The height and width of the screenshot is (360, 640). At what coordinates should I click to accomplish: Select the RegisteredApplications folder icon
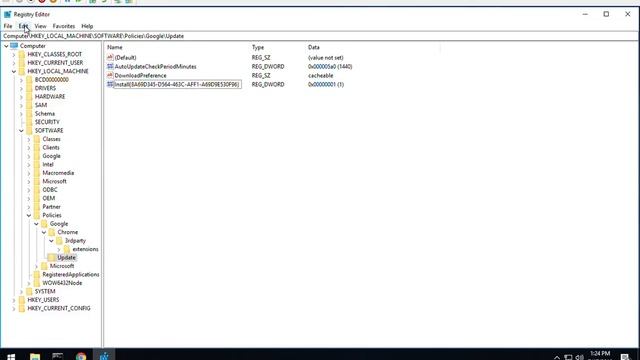37,274
